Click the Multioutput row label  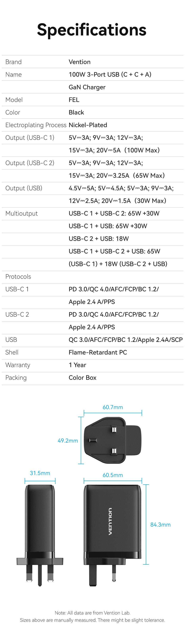click(x=21, y=213)
